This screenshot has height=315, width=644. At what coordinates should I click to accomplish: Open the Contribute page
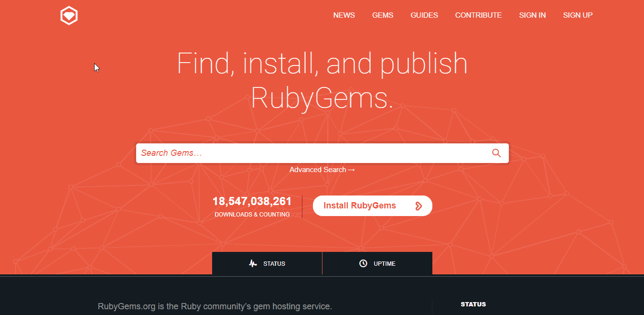(x=478, y=15)
